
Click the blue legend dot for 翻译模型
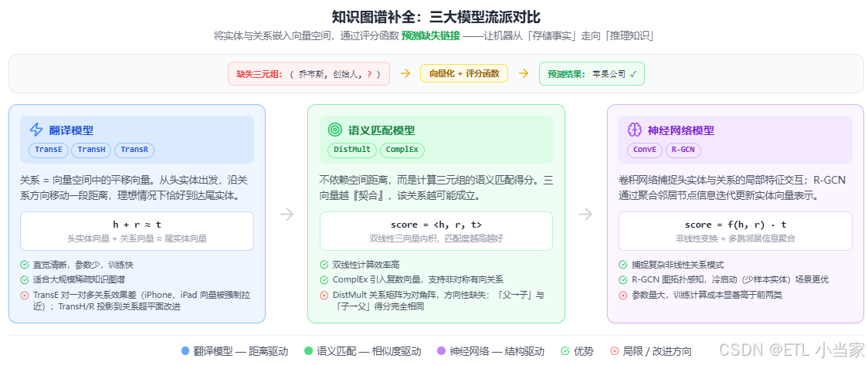click(x=185, y=351)
